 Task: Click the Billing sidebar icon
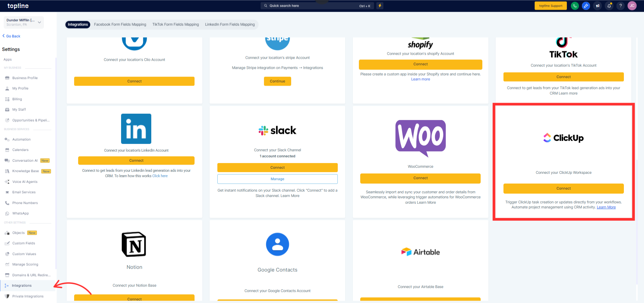point(7,99)
